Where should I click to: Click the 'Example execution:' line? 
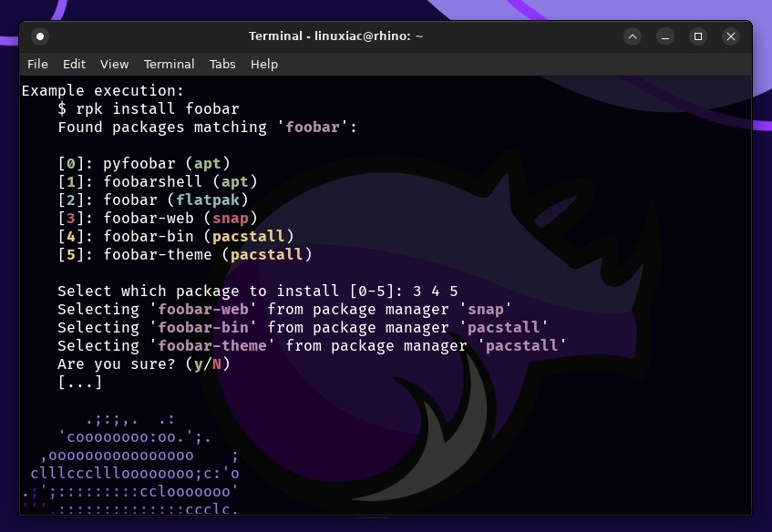(102, 90)
